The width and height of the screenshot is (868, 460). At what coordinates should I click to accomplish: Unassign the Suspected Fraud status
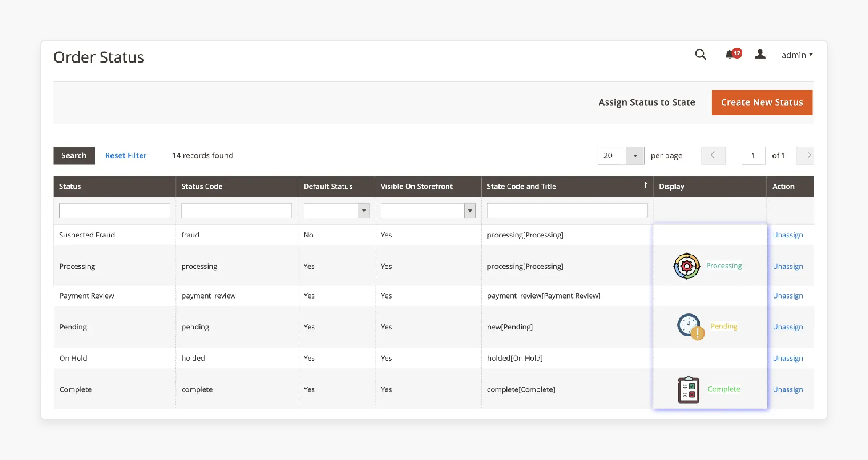pos(788,235)
